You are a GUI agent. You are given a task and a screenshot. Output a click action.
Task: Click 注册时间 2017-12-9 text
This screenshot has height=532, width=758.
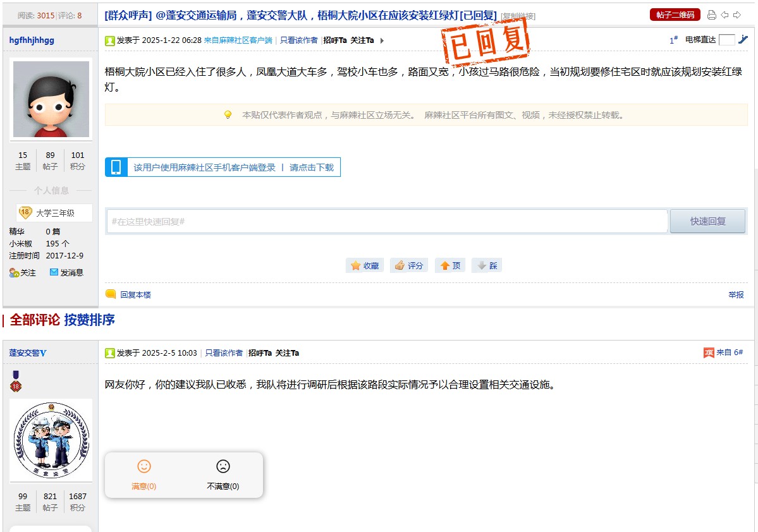46,255
